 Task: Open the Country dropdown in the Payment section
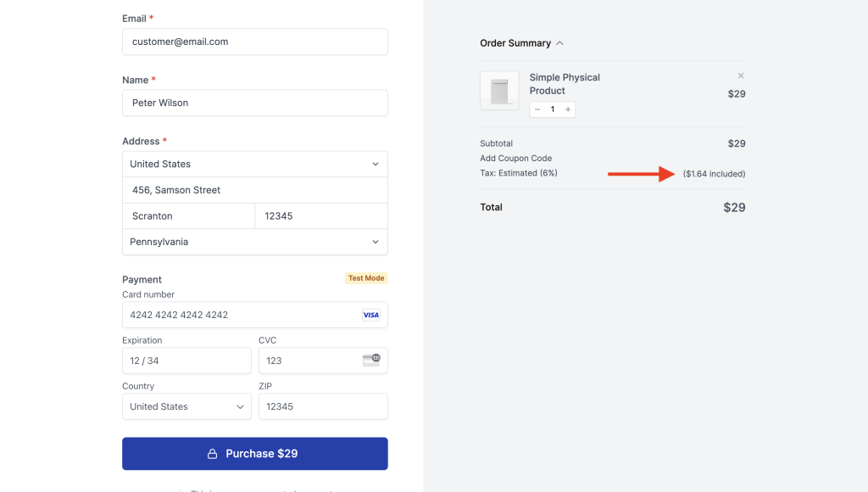186,406
